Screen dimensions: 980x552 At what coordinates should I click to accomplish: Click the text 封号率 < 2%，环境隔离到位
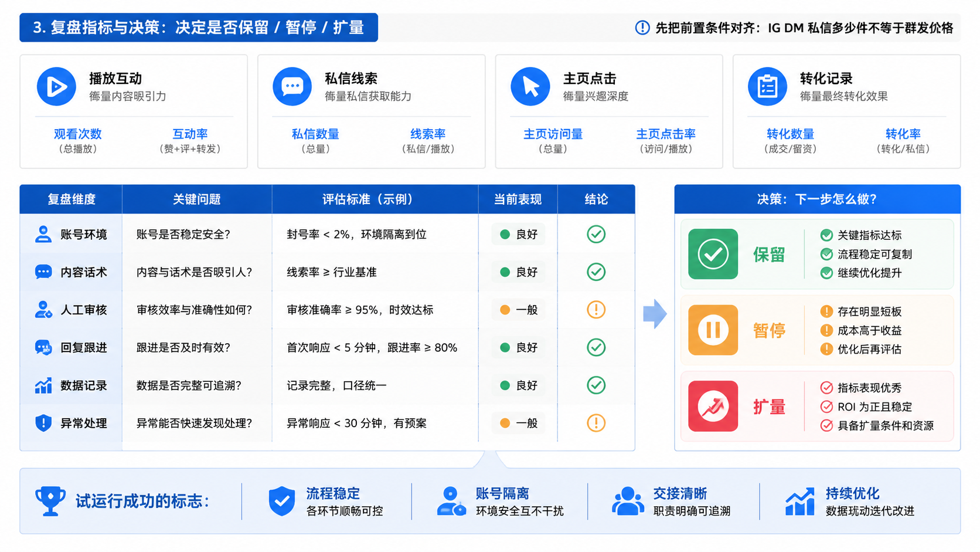point(356,234)
